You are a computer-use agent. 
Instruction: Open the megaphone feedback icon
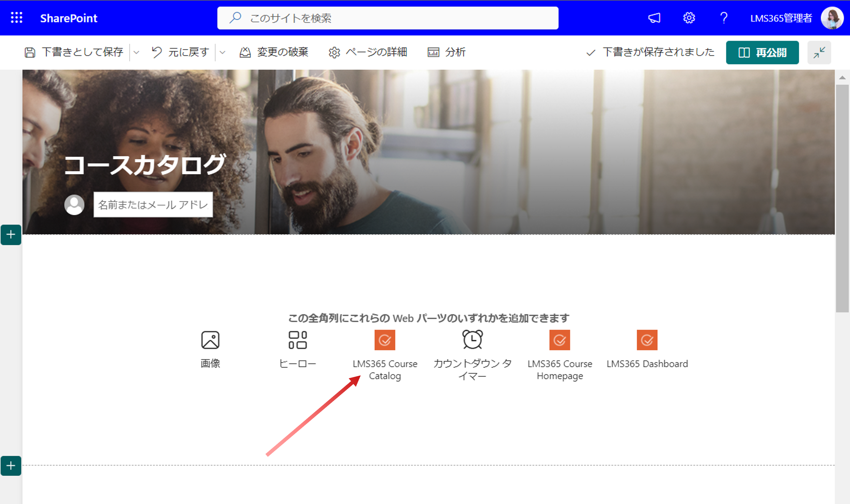coord(654,18)
